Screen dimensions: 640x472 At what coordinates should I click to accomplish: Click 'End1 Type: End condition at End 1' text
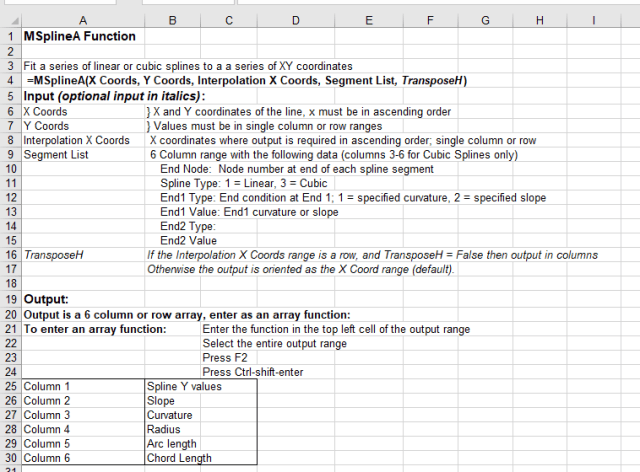pos(353,198)
